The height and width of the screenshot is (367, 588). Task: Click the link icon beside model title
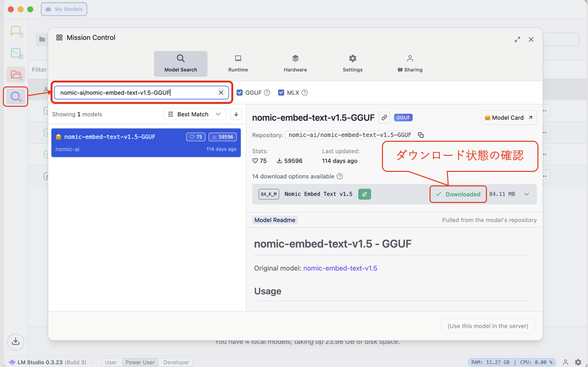coord(384,117)
